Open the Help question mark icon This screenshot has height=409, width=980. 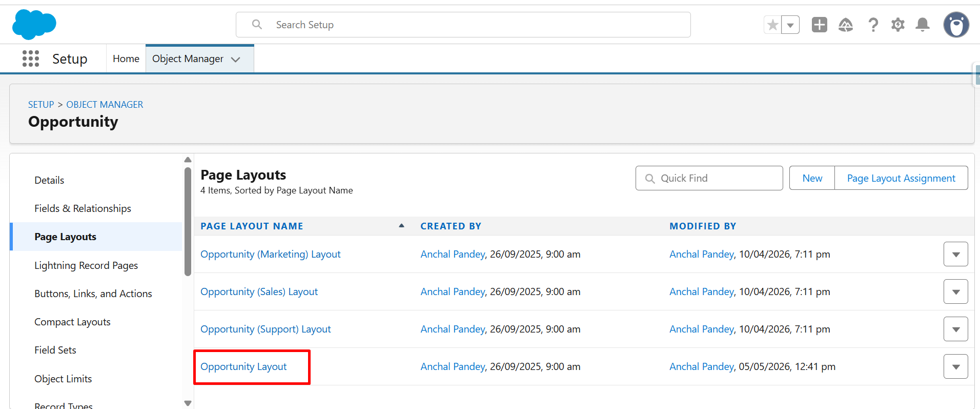coord(873,25)
